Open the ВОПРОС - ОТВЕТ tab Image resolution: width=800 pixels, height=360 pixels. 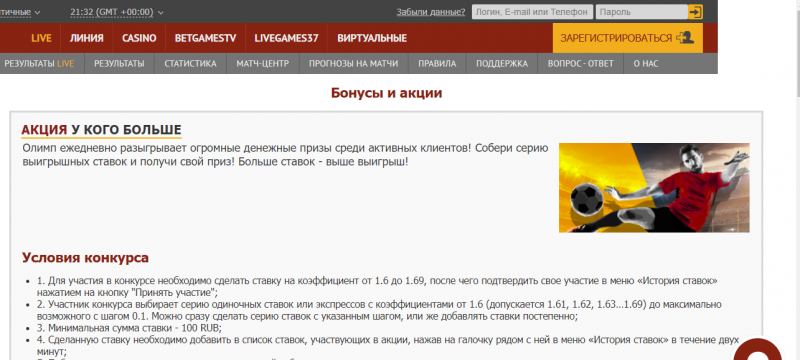581,64
